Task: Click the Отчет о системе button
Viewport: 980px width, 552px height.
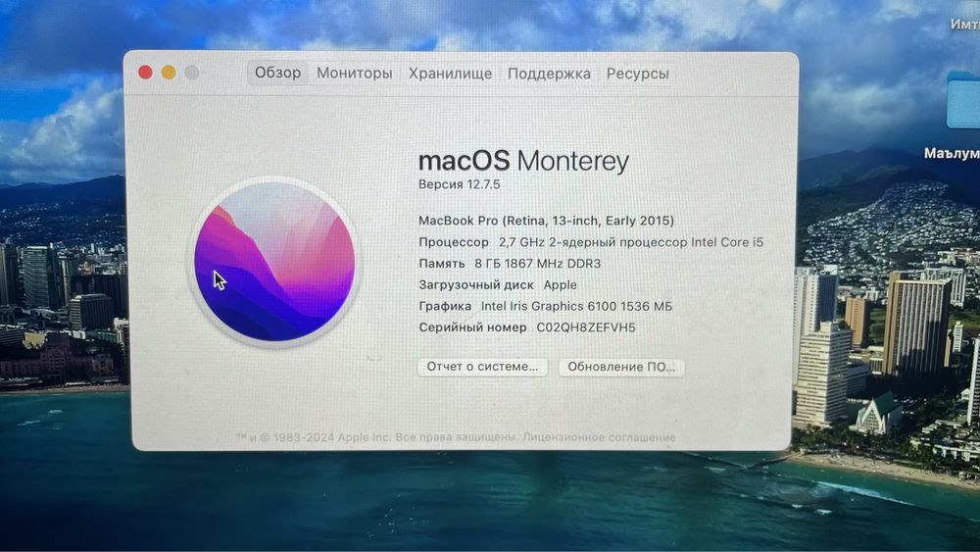Action: pyautogui.click(x=482, y=367)
